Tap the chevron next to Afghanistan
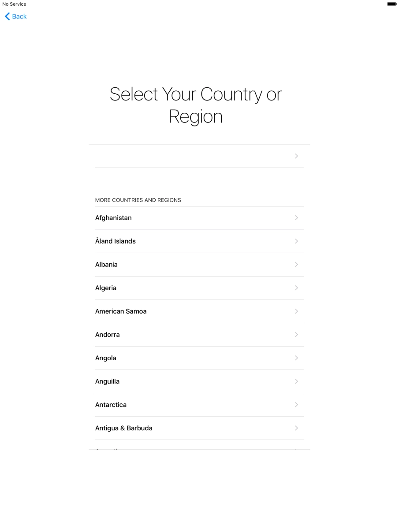The image size is (399, 532). (x=296, y=218)
